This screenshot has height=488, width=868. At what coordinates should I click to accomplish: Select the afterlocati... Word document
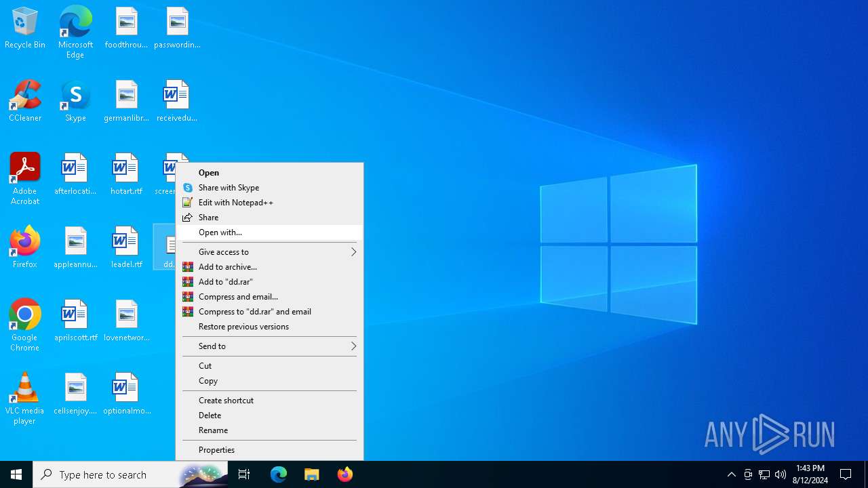[75, 174]
